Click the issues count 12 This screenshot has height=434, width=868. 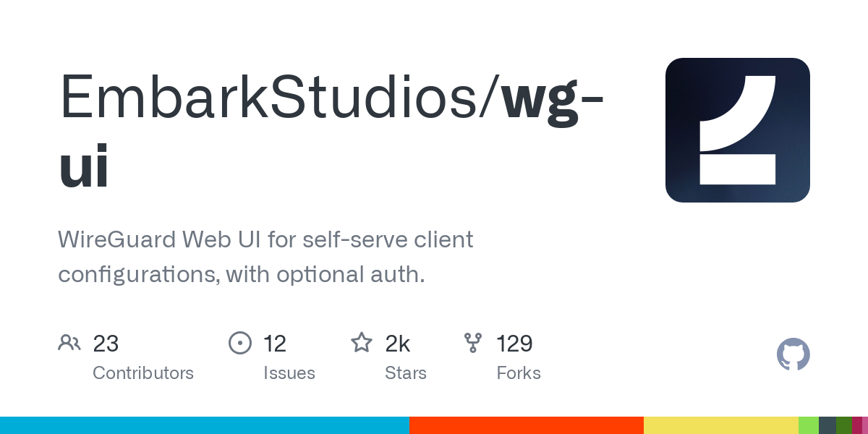click(275, 344)
